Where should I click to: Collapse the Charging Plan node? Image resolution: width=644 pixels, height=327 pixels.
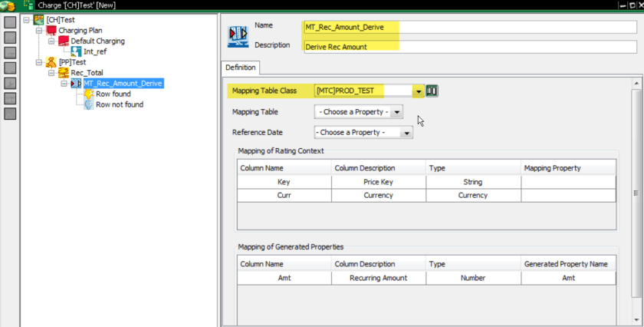[39, 31]
